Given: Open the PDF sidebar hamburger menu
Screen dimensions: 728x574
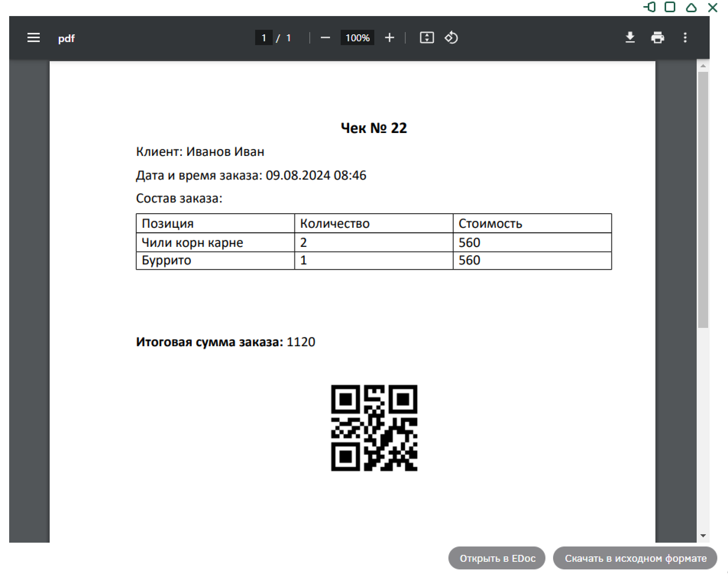Looking at the screenshot, I should tap(34, 38).
